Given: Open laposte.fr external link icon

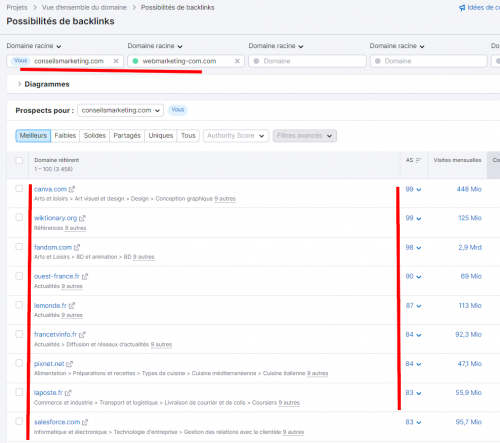Looking at the screenshot, I should (68, 393).
